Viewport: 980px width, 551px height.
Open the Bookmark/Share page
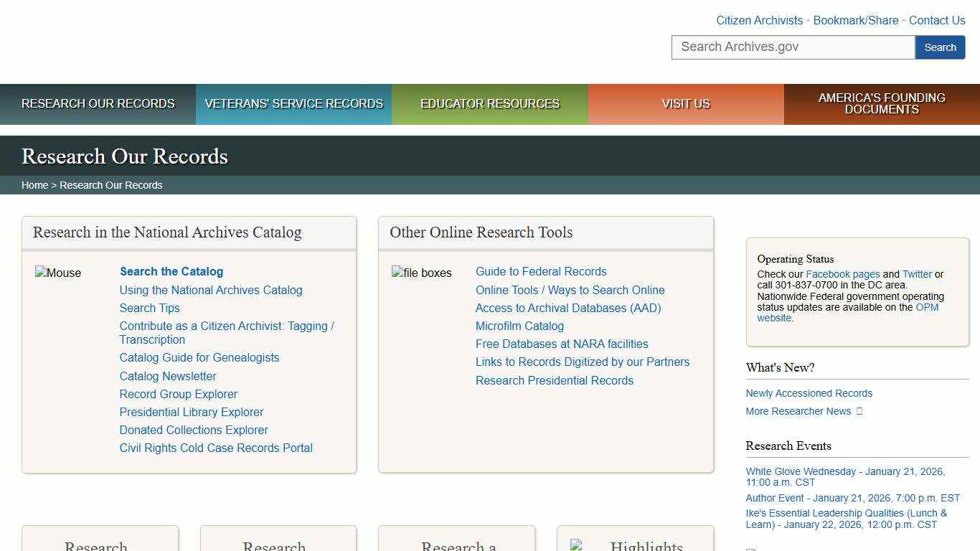[855, 20]
